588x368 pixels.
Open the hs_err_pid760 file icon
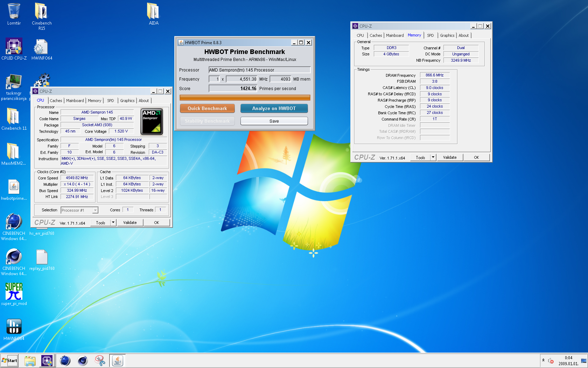42,231
